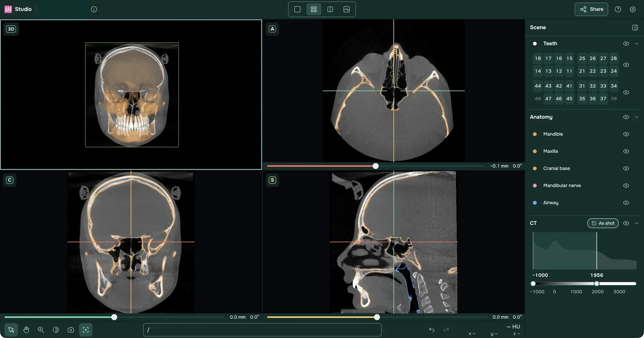Click the Maxilla color dot
The height and width of the screenshot is (338, 644).
click(535, 151)
